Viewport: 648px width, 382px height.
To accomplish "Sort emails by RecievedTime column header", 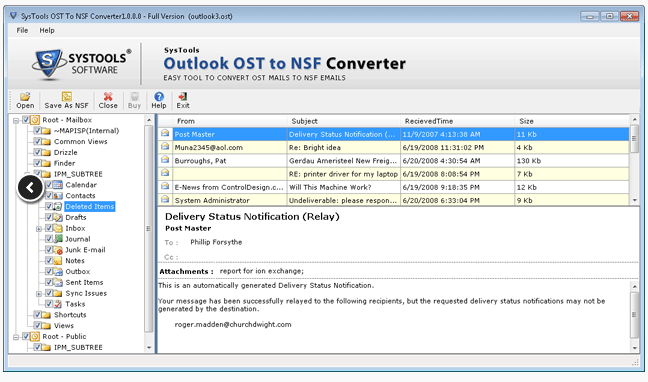I will pyautogui.click(x=457, y=121).
